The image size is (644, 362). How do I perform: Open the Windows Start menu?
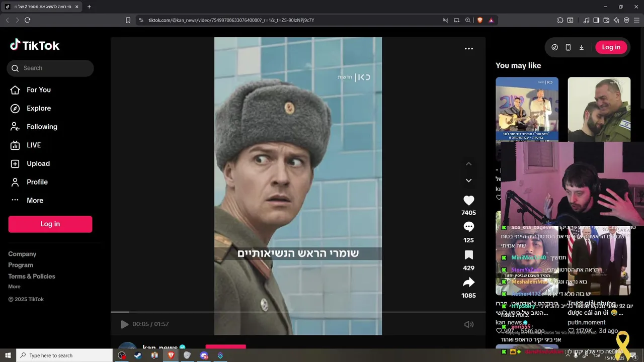click(x=8, y=355)
